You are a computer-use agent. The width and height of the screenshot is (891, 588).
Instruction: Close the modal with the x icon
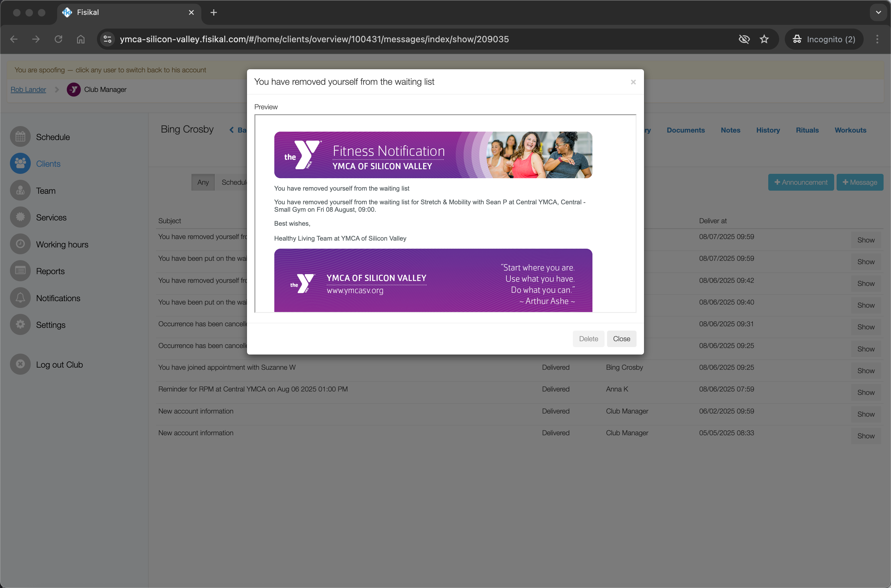pyautogui.click(x=633, y=82)
